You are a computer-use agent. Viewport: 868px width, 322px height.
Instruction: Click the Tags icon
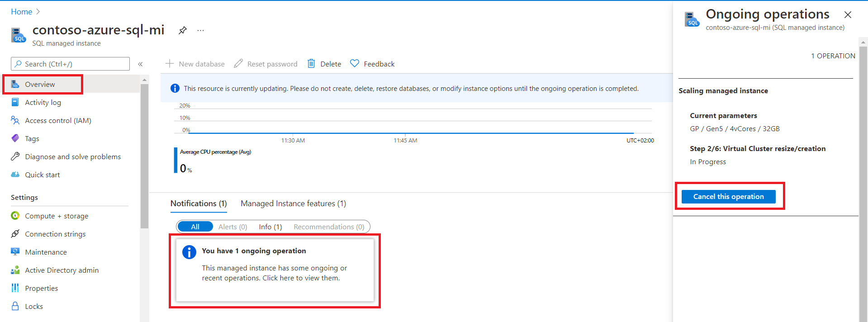[15, 138]
